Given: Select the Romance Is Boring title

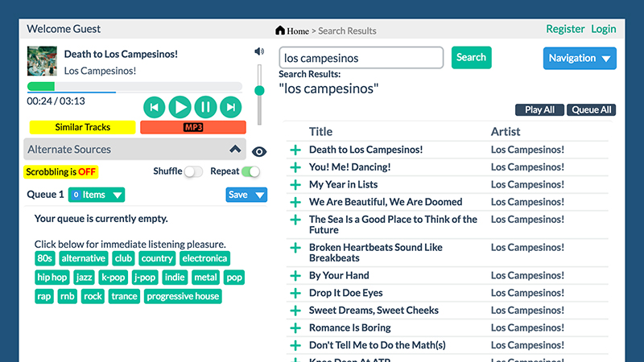Looking at the screenshot, I should [350, 328].
